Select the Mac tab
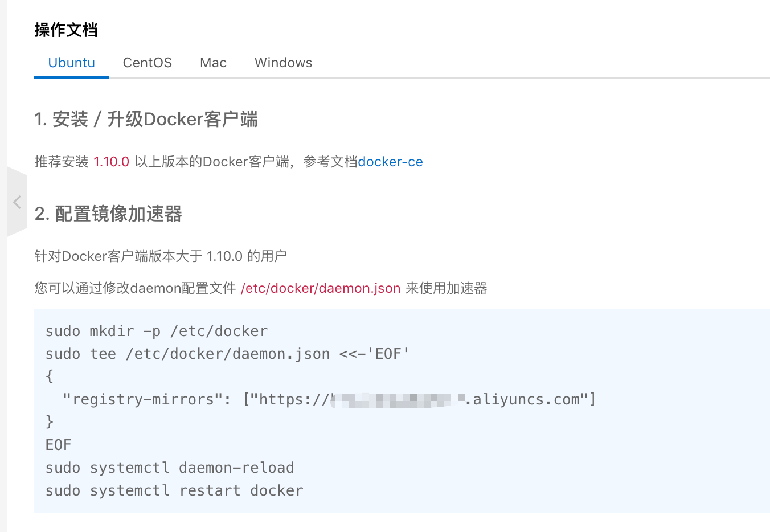The image size is (770, 532). (214, 63)
